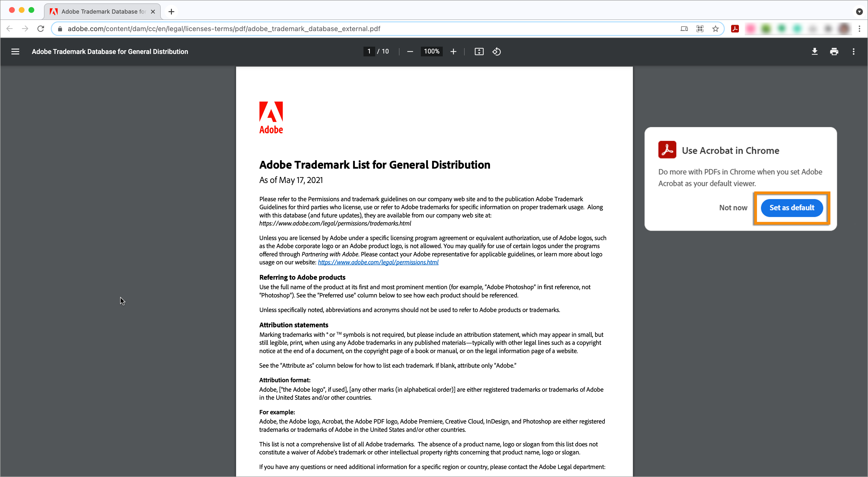
Task: Open Chrome's three-dot browser menu
Action: pos(860,29)
